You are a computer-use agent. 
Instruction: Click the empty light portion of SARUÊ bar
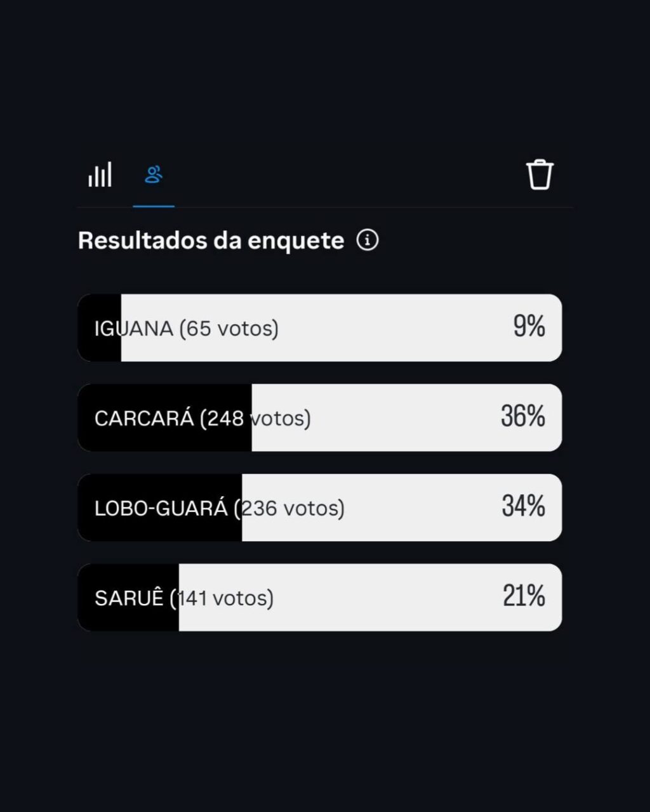381,598
